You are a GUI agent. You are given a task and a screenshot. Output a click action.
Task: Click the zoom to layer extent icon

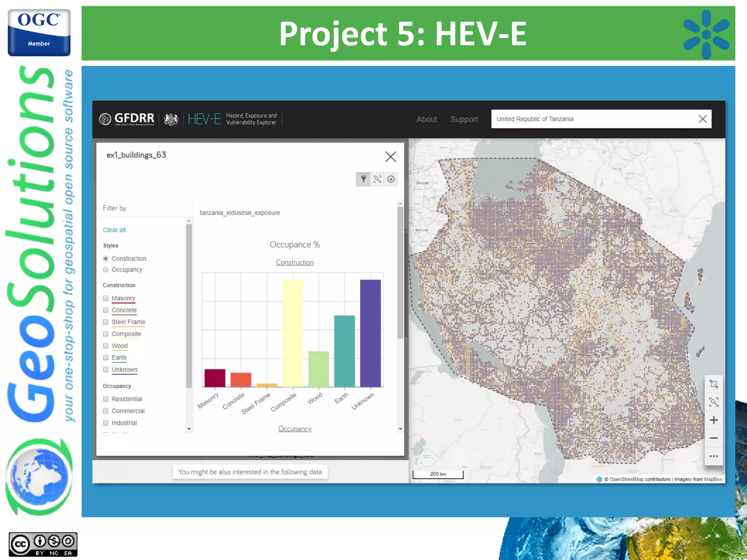[377, 179]
